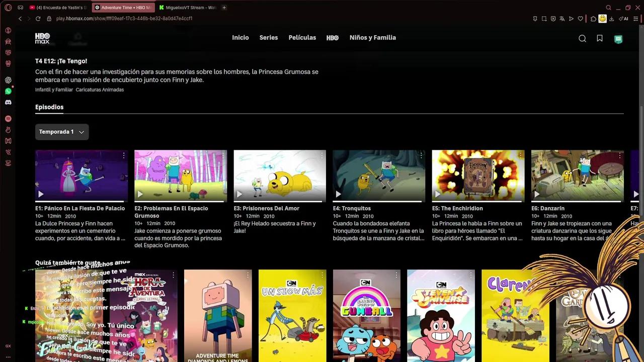Open the Clarence poster
This screenshot has width=644, height=362.
515,316
